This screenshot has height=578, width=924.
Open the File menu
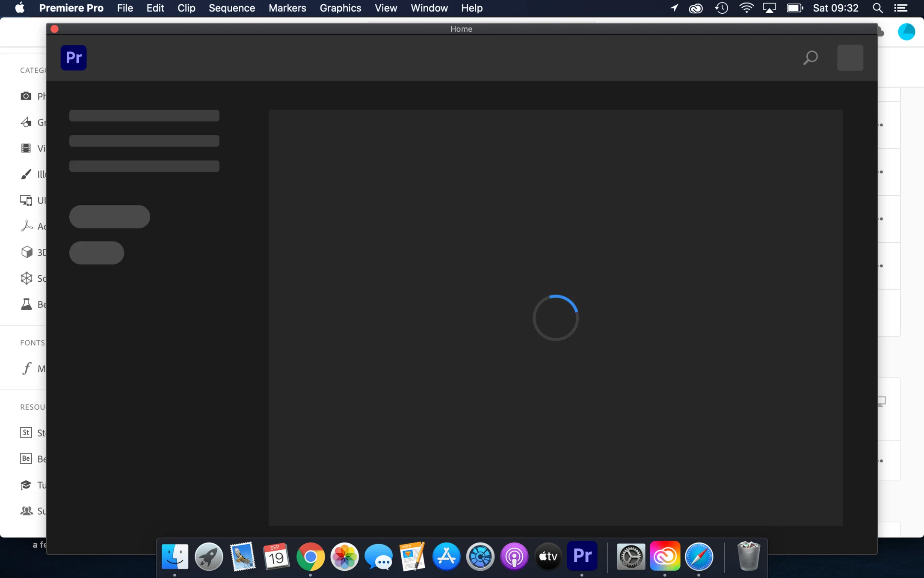click(x=125, y=8)
